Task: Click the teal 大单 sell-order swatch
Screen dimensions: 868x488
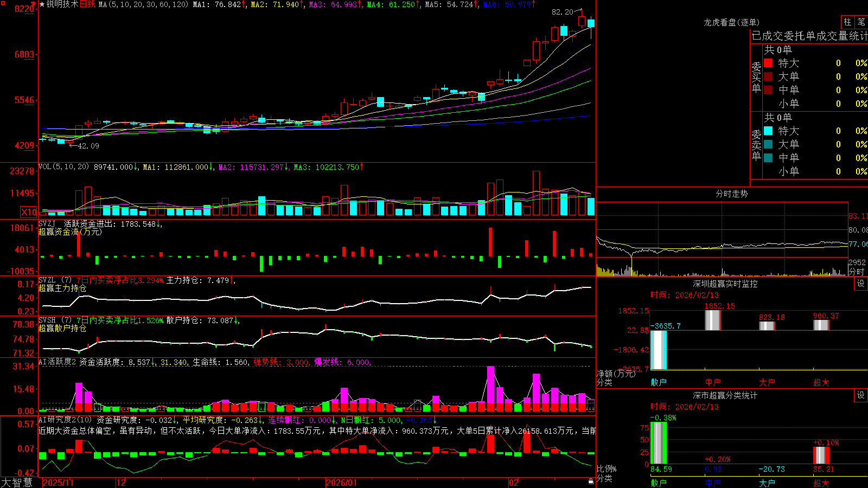Action: coord(768,144)
